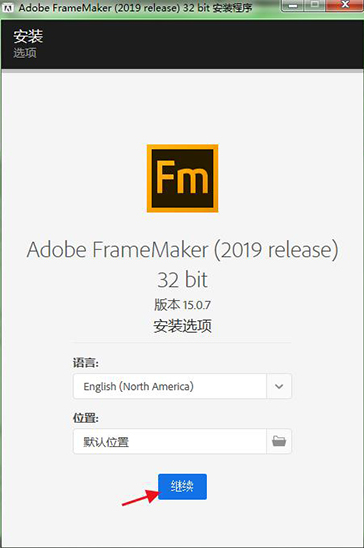Viewport: 364px width, 548px height.
Task: Click the dark header banner area
Action: tap(182, 44)
